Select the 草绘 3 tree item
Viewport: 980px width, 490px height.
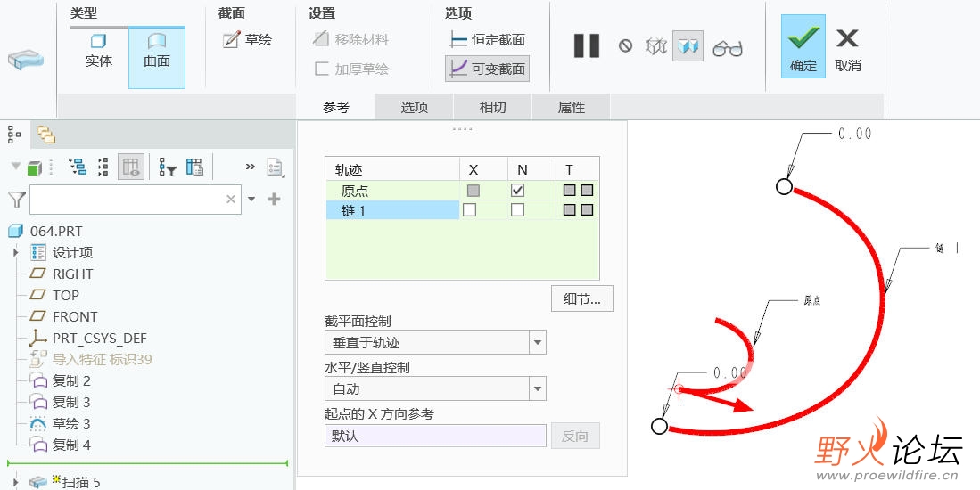point(71,423)
